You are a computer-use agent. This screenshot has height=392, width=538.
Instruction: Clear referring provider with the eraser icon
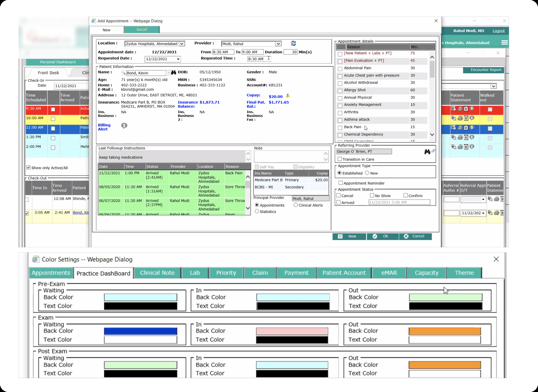point(433,151)
